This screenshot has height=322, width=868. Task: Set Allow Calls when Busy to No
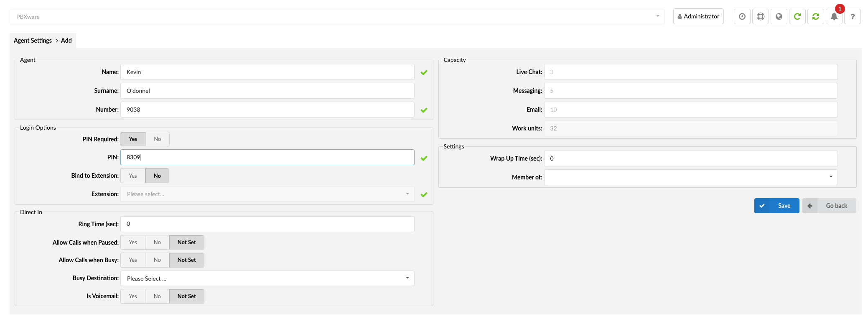[157, 260]
